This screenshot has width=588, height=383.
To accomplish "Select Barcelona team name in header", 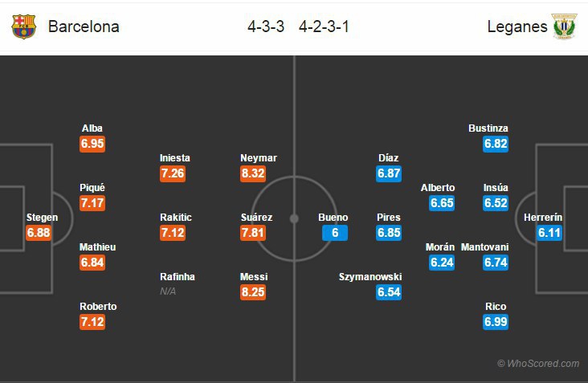I will (x=84, y=26).
